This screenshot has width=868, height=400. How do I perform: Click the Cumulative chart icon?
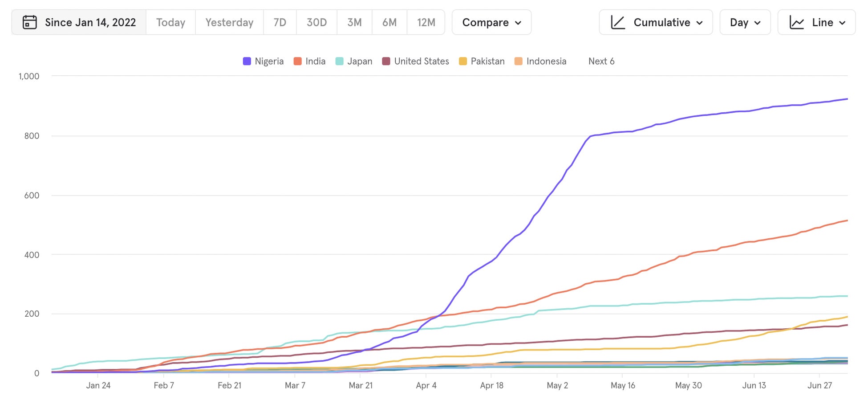coord(618,22)
